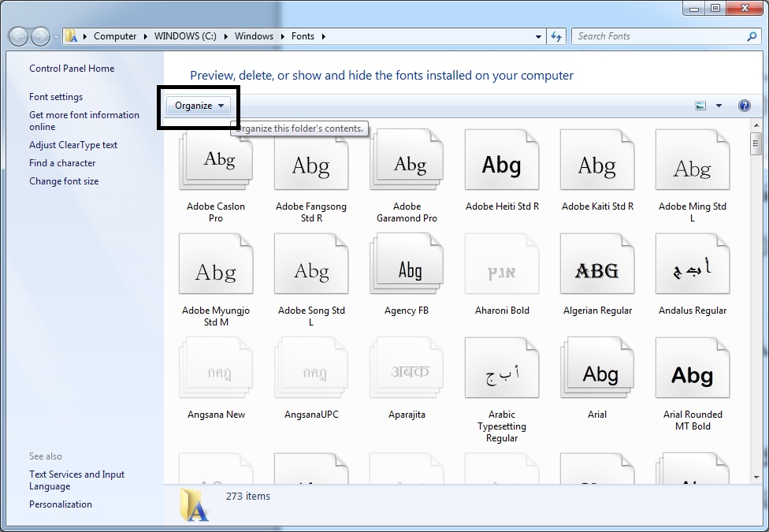Expand the arrow after Windows in breadcrumb
This screenshot has width=769, height=532.
pos(283,36)
